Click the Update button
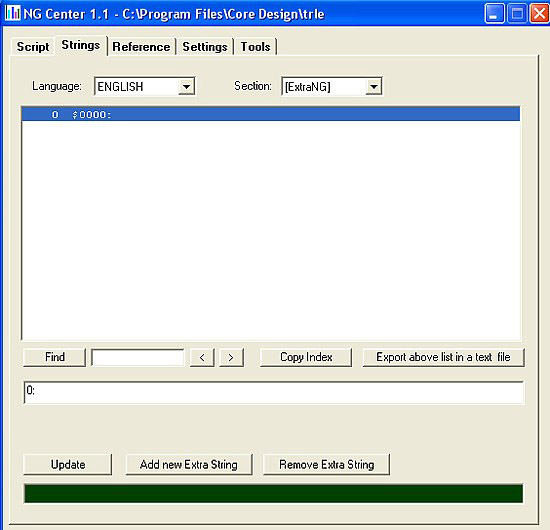 [68, 464]
